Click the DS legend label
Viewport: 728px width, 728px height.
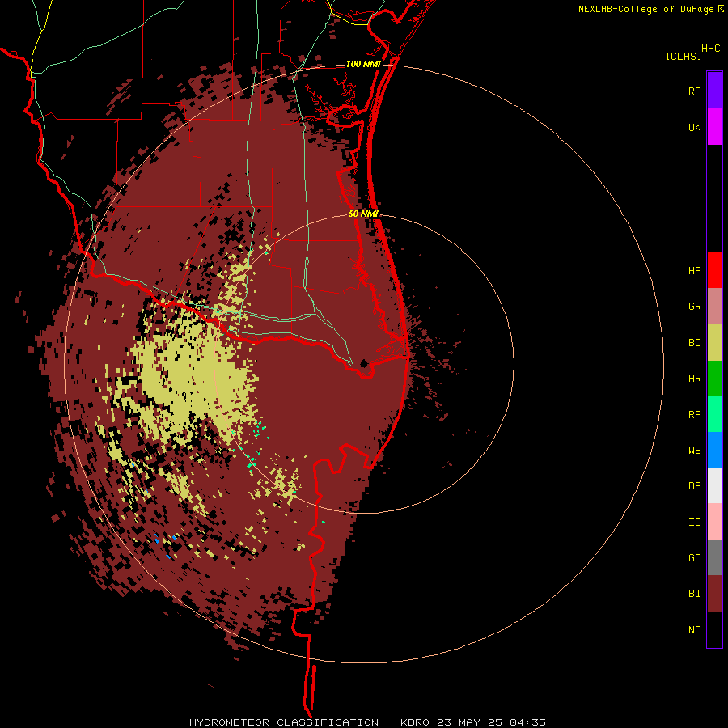(x=695, y=486)
